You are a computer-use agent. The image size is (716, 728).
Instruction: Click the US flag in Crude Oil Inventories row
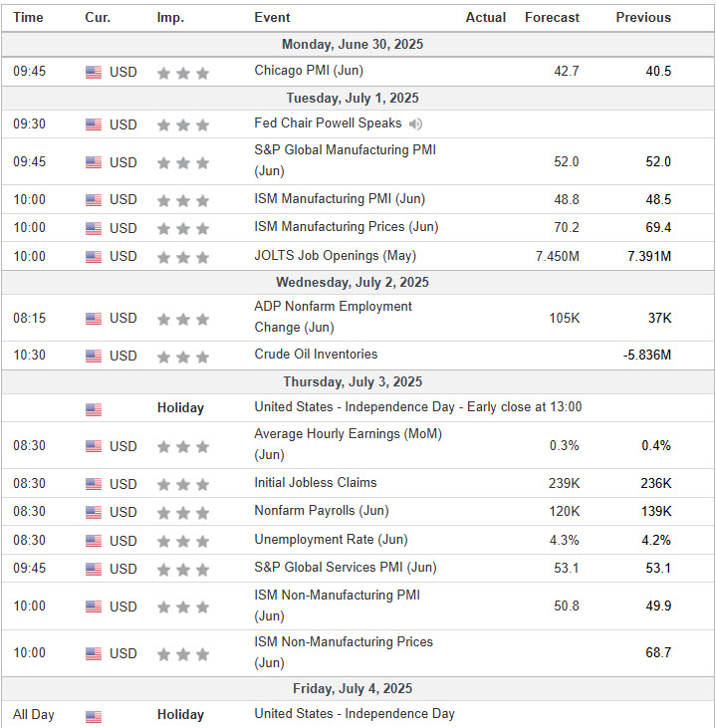point(94,356)
